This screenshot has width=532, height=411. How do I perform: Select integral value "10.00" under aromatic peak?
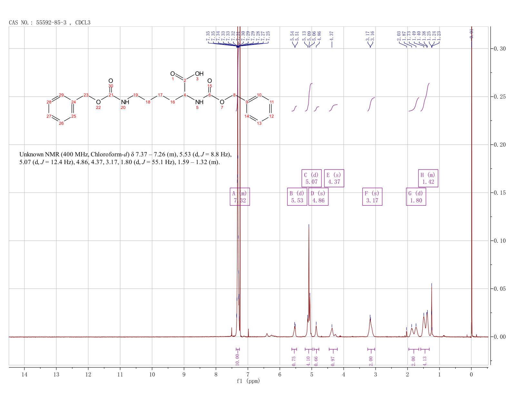click(238, 359)
